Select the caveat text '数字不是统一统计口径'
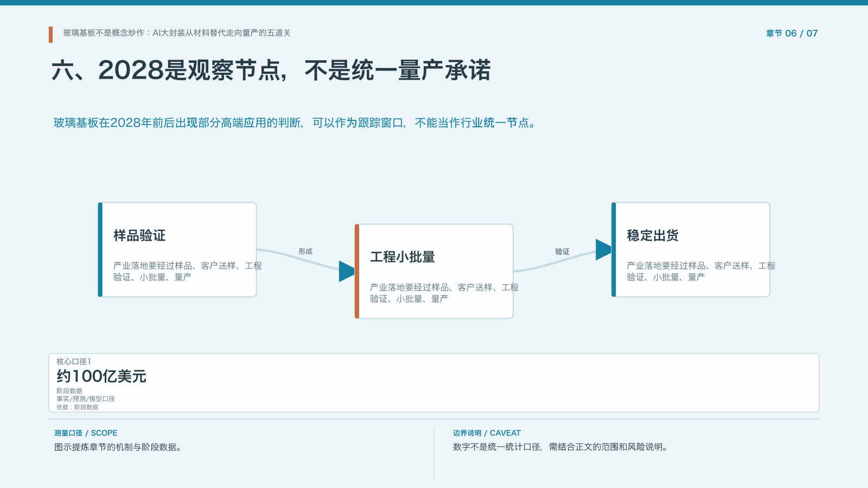The image size is (868, 488). (x=497, y=447)
